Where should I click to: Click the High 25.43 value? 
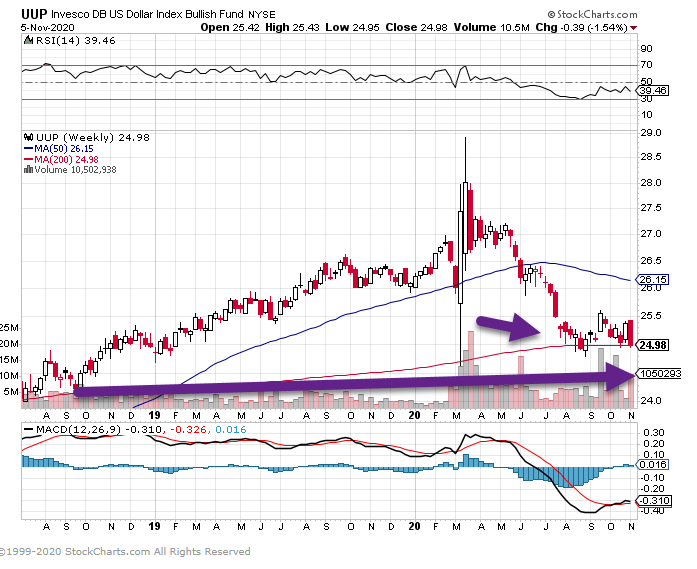(x=292, y=28)
